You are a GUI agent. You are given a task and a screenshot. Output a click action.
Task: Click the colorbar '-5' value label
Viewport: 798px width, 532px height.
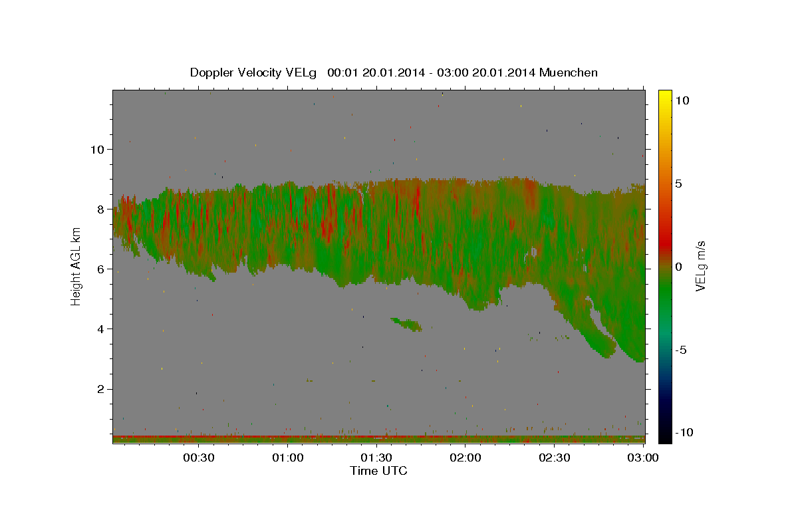coord(682,350)
